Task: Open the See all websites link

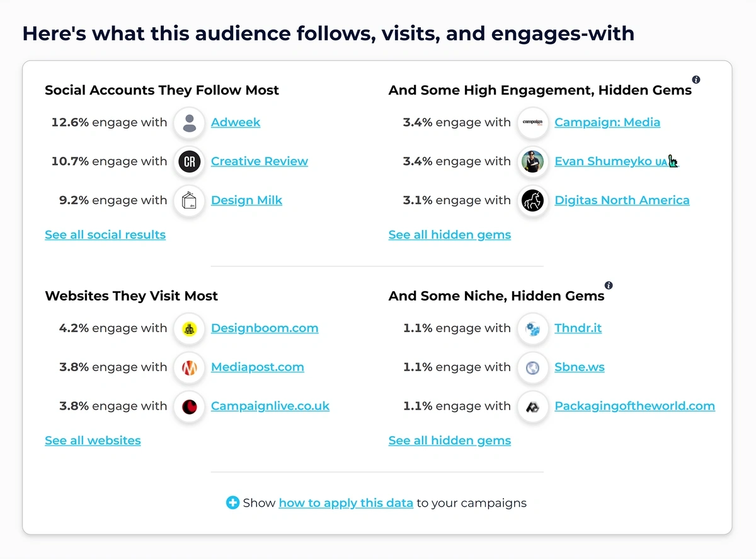Action: [93, 441]
